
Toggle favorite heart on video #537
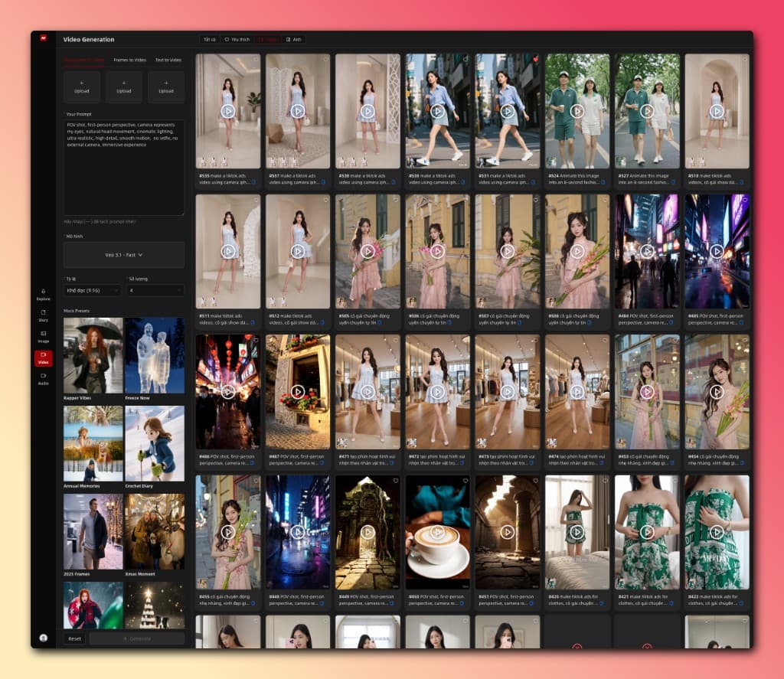coord(326,59)
